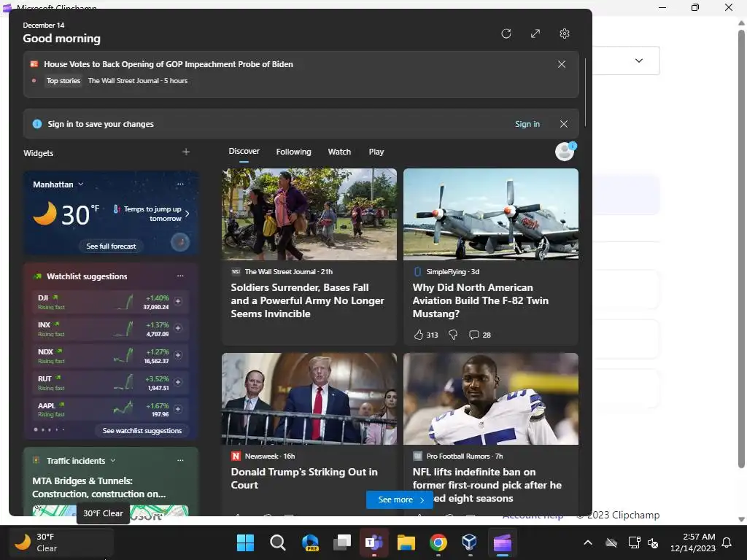
Task: Add NDX to watchlist
Action: pyautogui.click(x=178, y=355)
